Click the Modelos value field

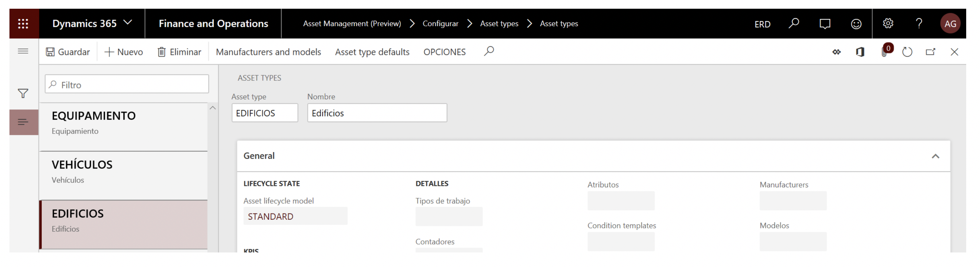pos(793,242)
